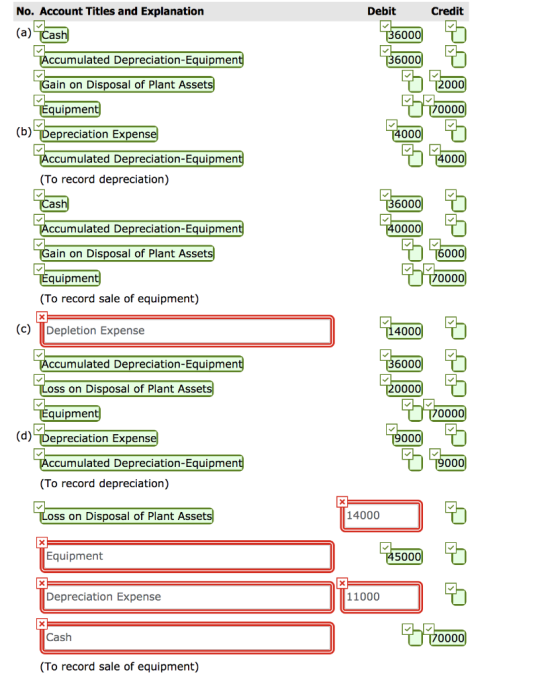Click the red X marker on the incorrect Cash field
Screen dimensions: 560x688
pos(42,624)
